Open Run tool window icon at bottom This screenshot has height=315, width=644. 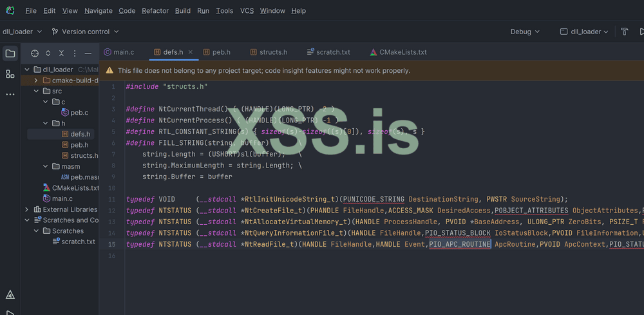(10, 312)
